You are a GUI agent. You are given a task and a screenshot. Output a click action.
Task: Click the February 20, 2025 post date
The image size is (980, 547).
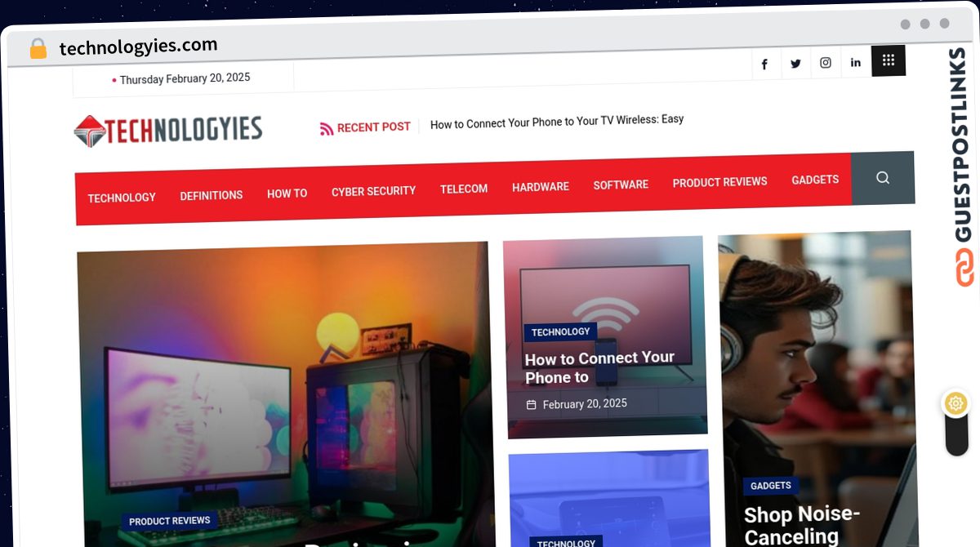click(x=585, y=404)
